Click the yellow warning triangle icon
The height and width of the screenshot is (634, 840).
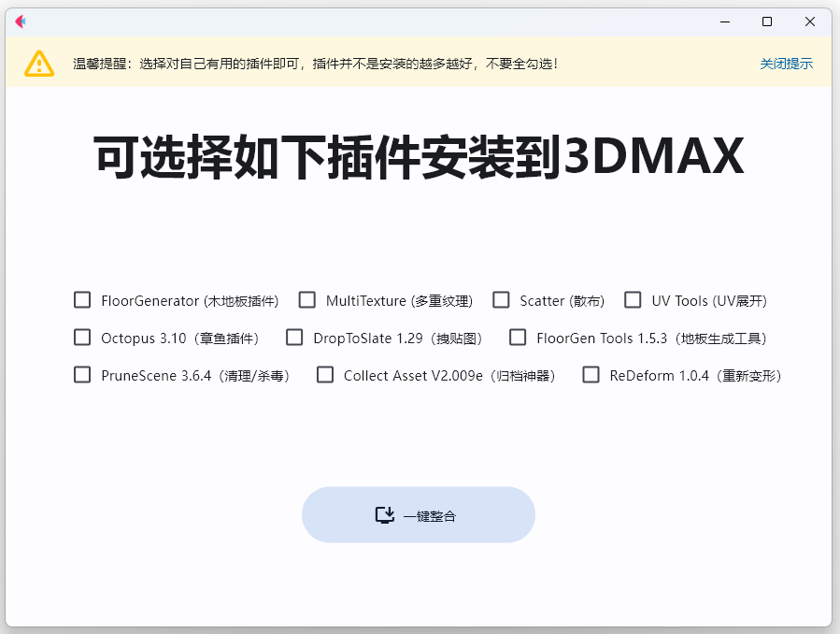tap(38, 64)
